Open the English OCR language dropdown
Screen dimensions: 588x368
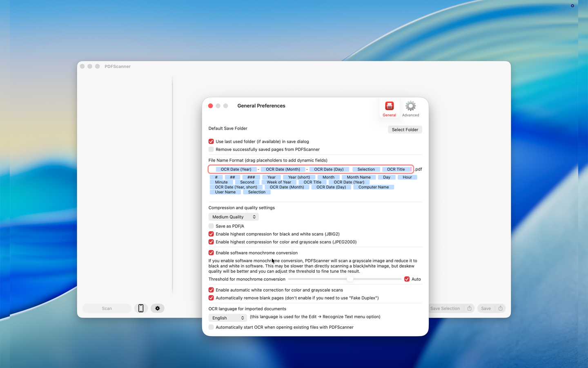(x=228, y=318)
